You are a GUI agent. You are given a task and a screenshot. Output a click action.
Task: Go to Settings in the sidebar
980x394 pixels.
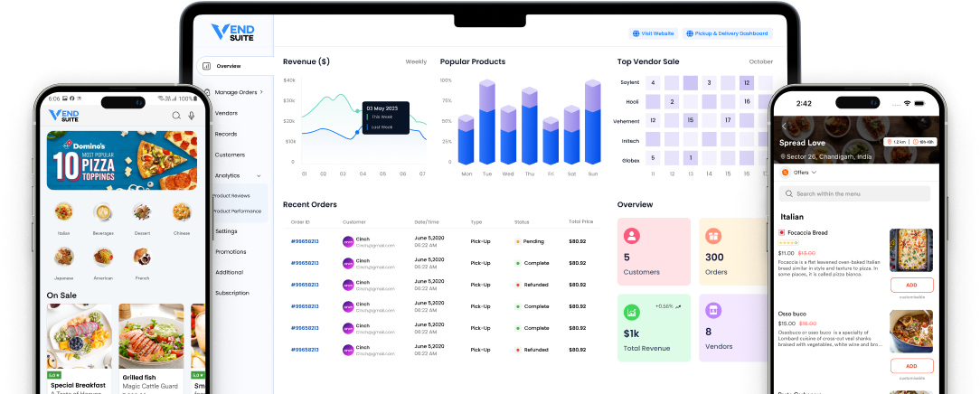pyautogui.click(x=226, y=231)
